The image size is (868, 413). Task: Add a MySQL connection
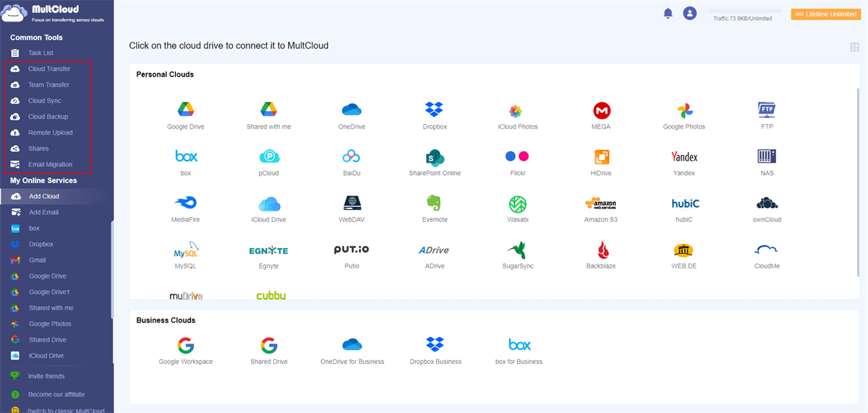click(186, 250)
